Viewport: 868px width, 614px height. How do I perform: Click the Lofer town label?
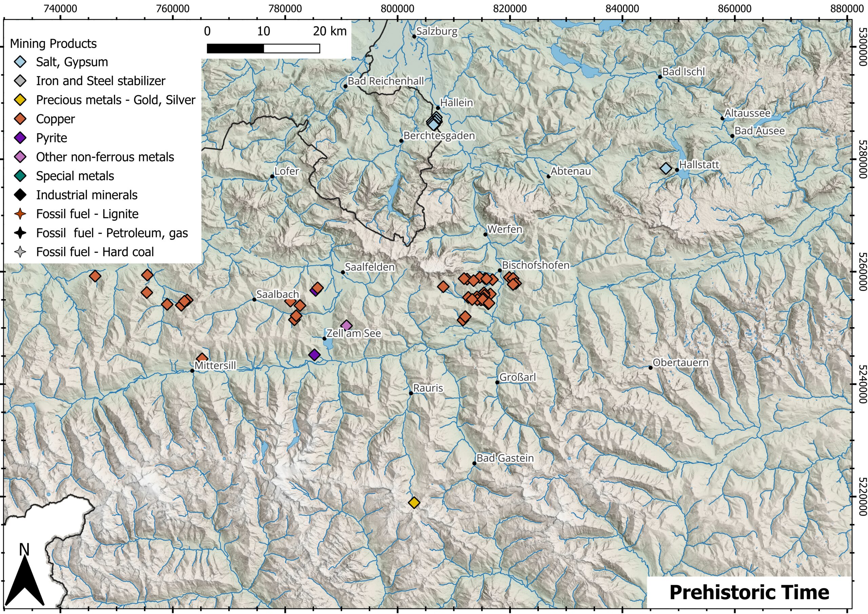[287, 171]
